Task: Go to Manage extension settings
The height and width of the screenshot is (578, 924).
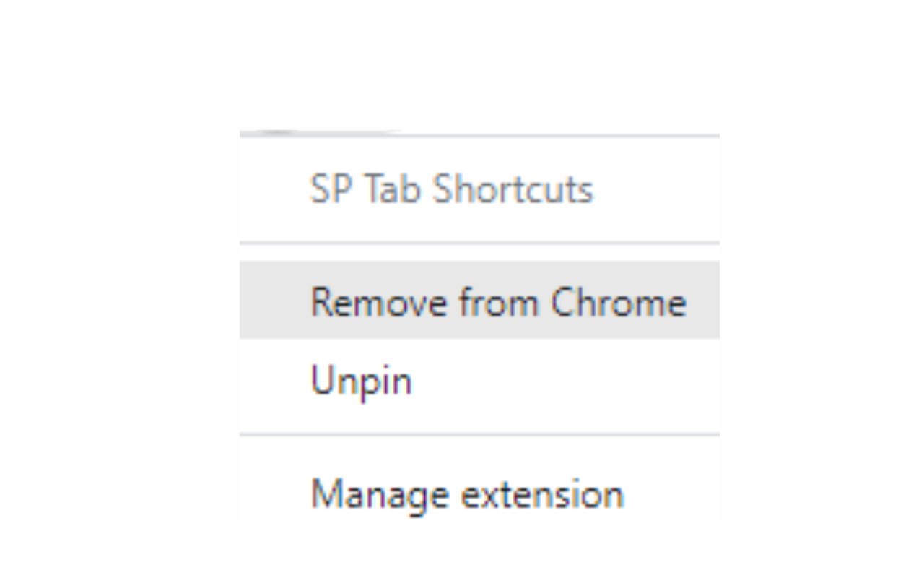Action: coord(466,495)
